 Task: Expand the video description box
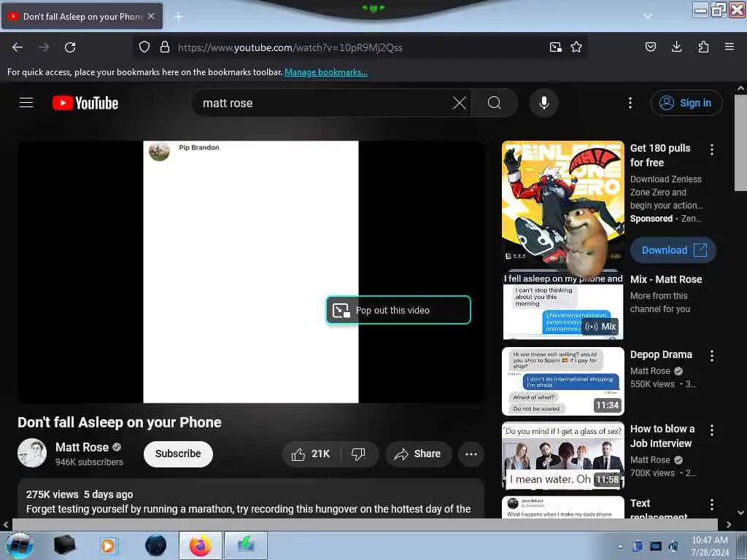(x=251, y=500)
